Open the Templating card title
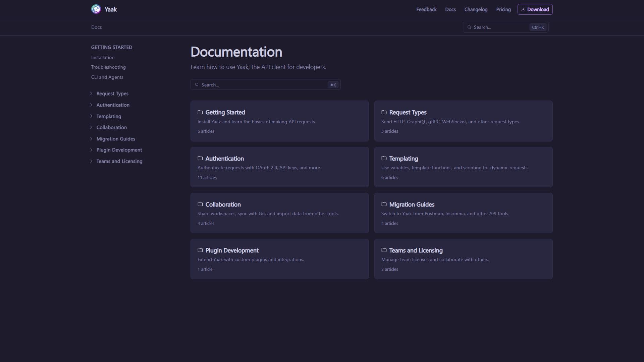The image size is (644, 362). [404, 158]
